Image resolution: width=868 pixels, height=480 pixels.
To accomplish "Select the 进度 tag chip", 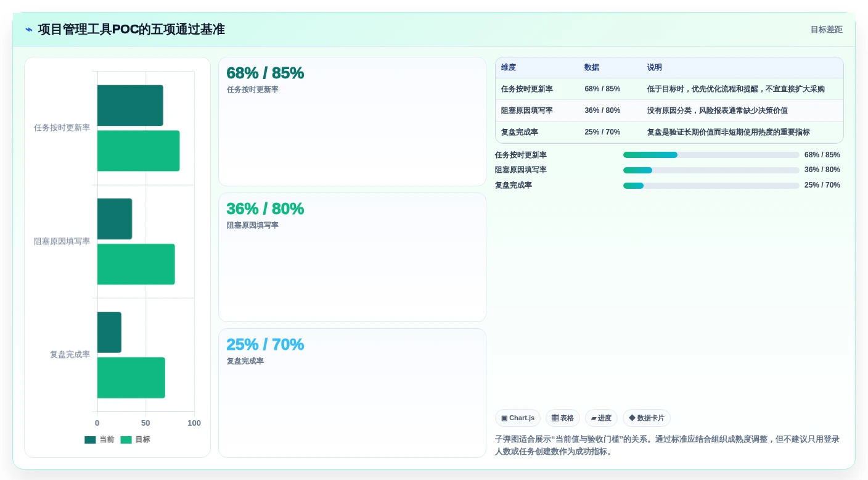I will (x=601, y=418).
